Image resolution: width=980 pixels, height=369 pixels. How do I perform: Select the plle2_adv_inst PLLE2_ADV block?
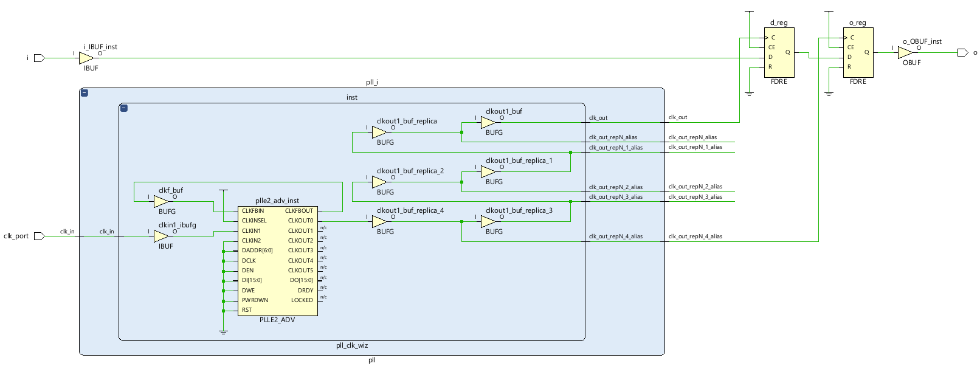pyautogui.click(x=278, y=261)
